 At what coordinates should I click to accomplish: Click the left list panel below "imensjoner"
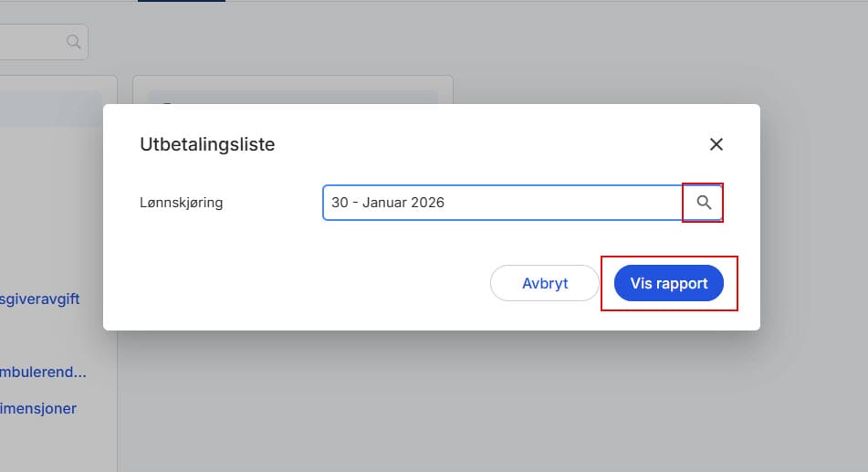coord(55,447)
